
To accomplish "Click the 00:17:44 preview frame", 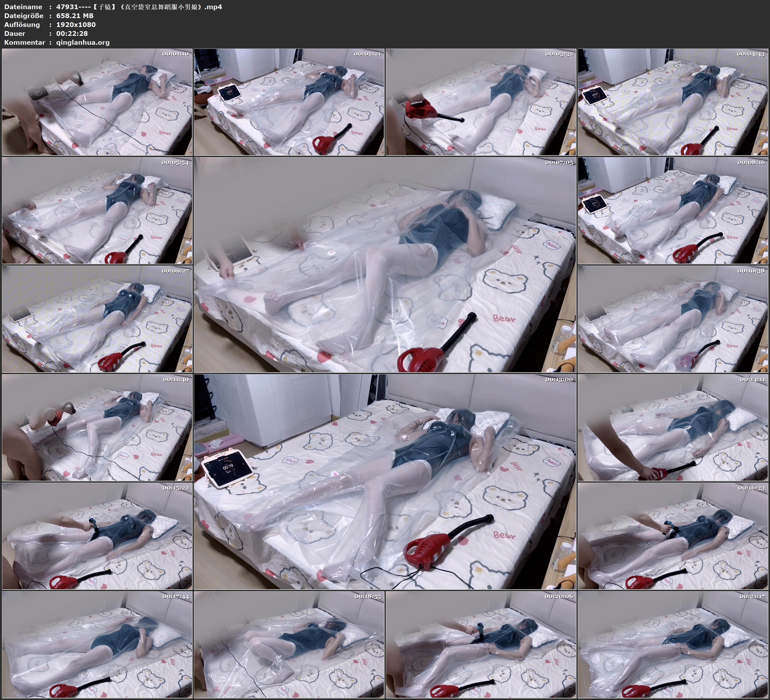I will 97,644.
